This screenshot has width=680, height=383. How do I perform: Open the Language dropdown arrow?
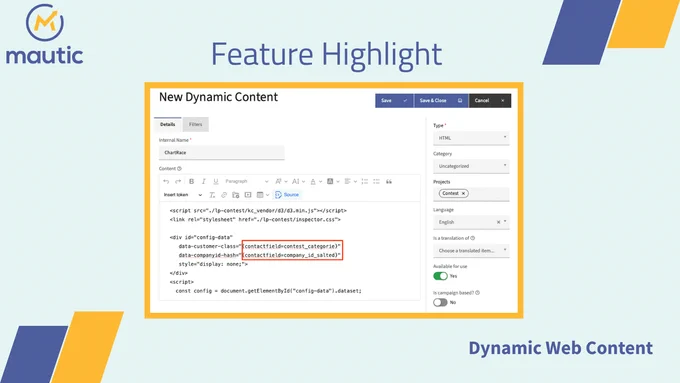pyautogui.click(x=505, y=222)
